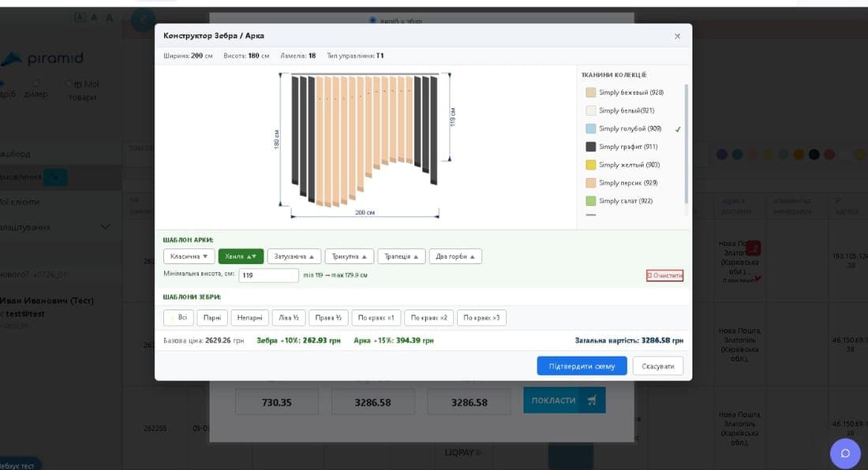The width and height of the screenshot is (868, 470).
Task: Open the chat bubble icon
Action: (x=845, y=453)
